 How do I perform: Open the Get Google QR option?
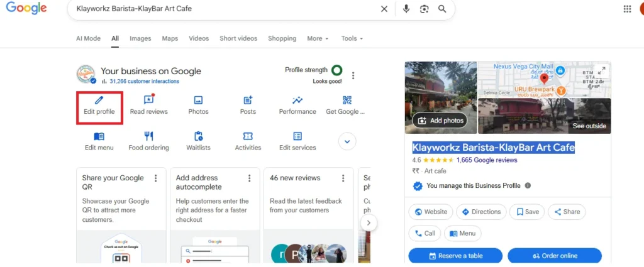(x=347, y=106)
